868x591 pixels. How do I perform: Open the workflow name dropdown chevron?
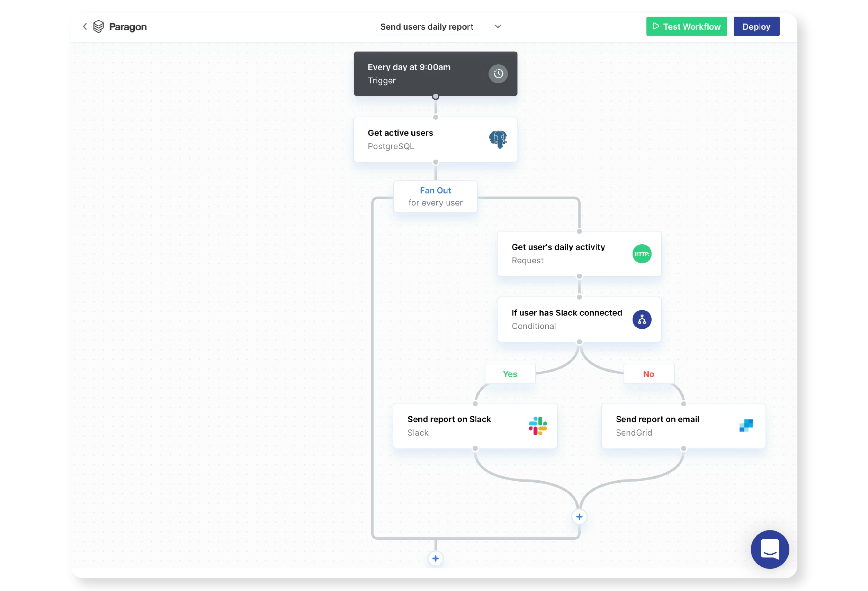(x=498, y=27)
